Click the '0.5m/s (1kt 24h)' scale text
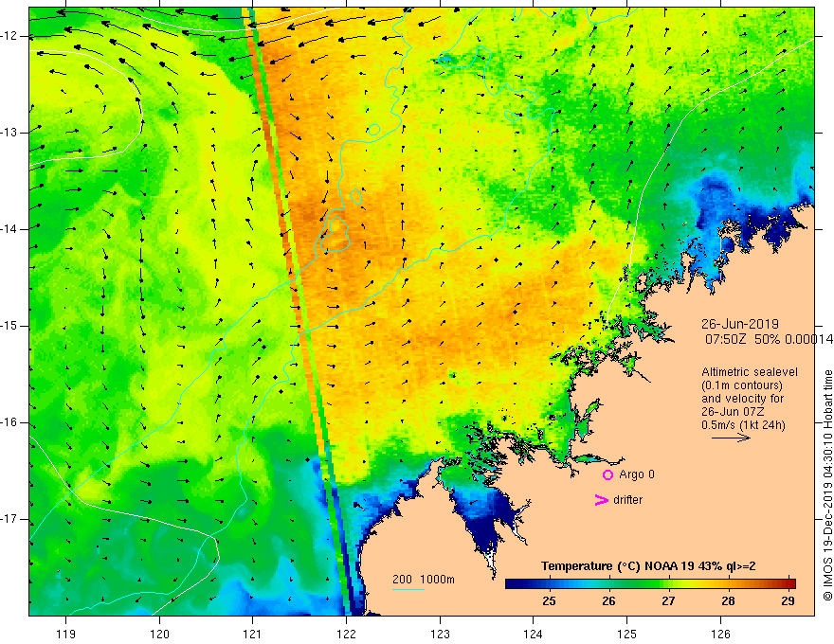Image resolution: width=834 pixels, height=644 pixels. click(743, 425)
